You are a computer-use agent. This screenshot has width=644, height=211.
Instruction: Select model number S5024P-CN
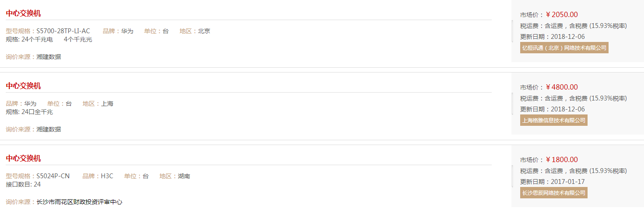[x=53, y=176]
